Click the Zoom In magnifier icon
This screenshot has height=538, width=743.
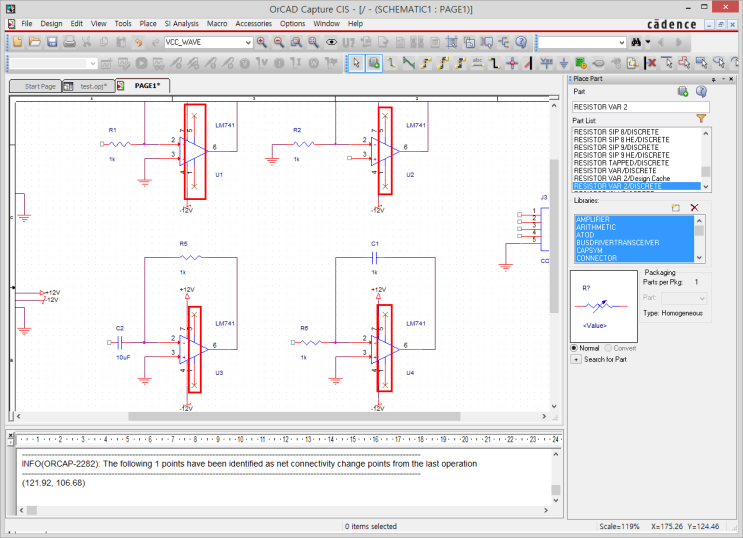coord(262,42)
